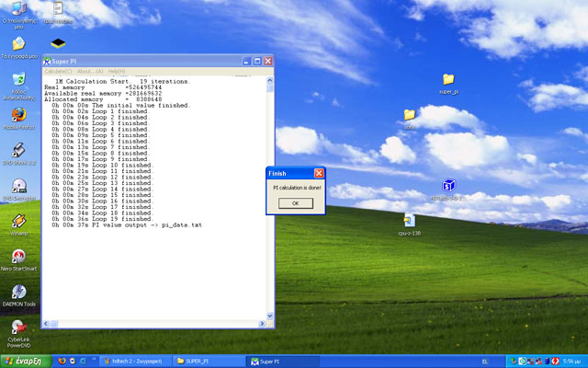The height and width of the screenshot is (368, 588).
Task: Click the '1M Calculation Start. 19 iterations.' line
Action: (123, 82)
